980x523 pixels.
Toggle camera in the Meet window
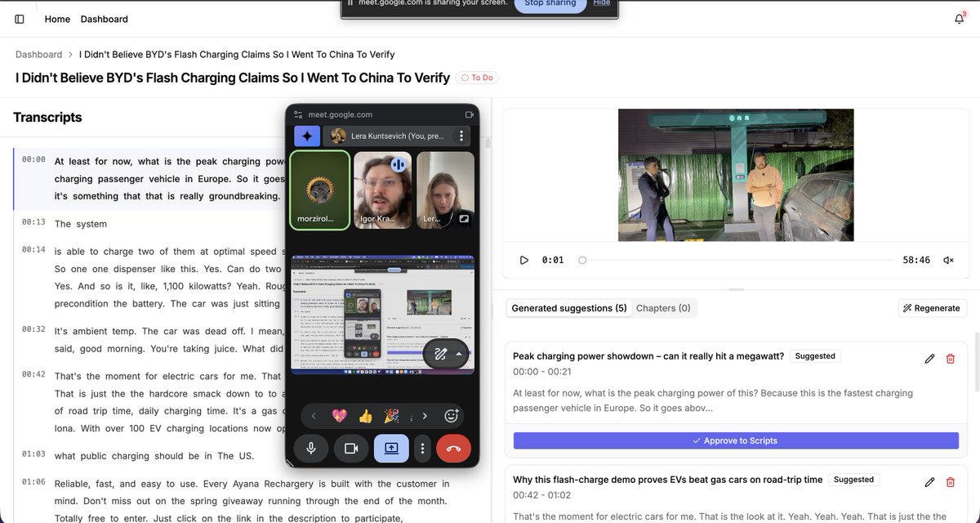(x=351, y=448)
